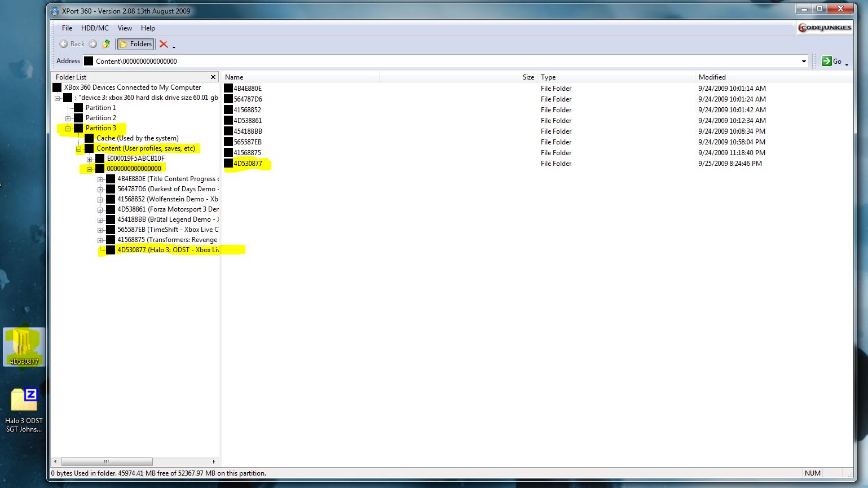Click the Folder List horizontal scrollbar thumb
The height and width of the screenshot is (488, 868).
107,461
